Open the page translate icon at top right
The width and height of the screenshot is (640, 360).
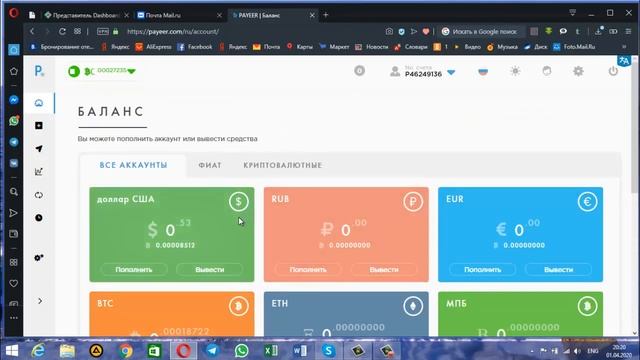(x=624, y=61)
